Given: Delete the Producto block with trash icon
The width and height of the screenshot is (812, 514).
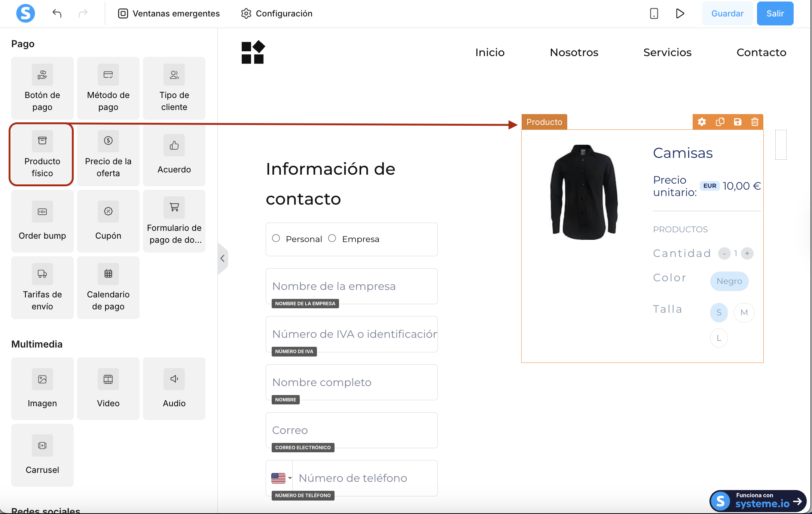Looking at the screenshot, I should click(x=755, y=122).
